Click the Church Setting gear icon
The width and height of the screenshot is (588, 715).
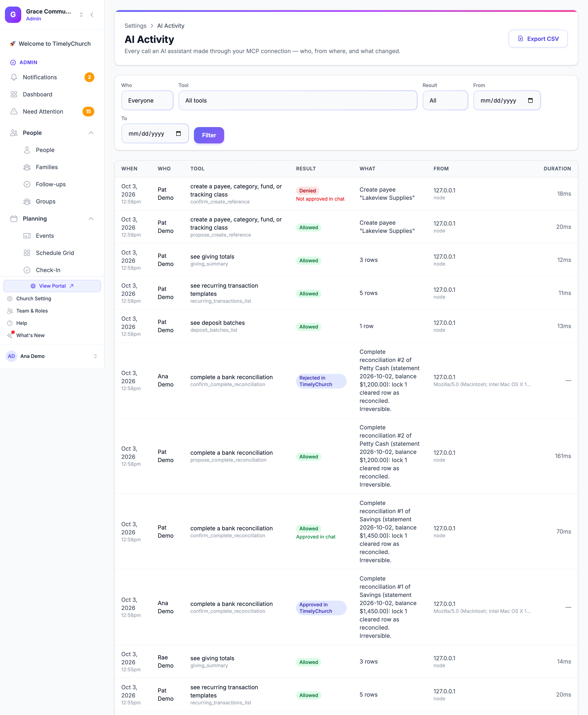click(10, 298)
